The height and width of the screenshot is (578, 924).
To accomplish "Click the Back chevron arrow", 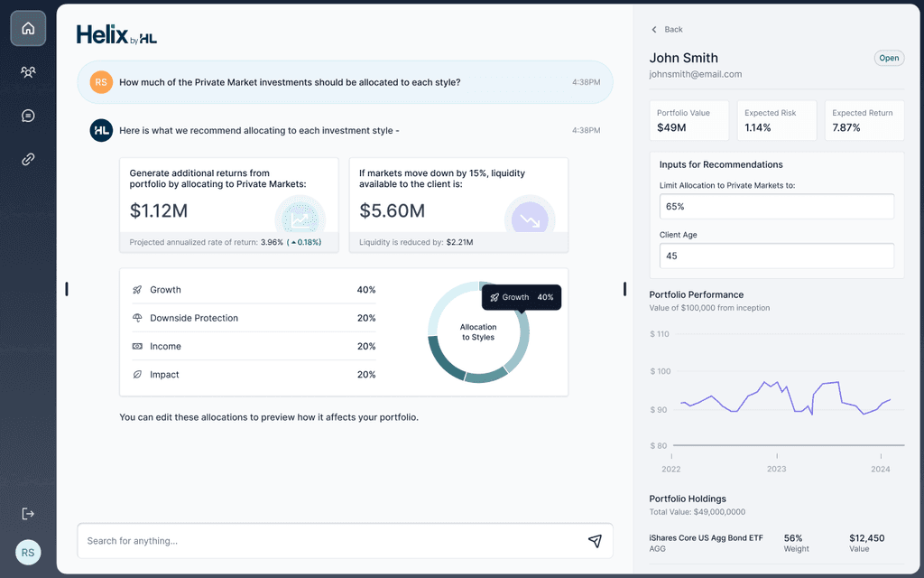I will point(653,30).
